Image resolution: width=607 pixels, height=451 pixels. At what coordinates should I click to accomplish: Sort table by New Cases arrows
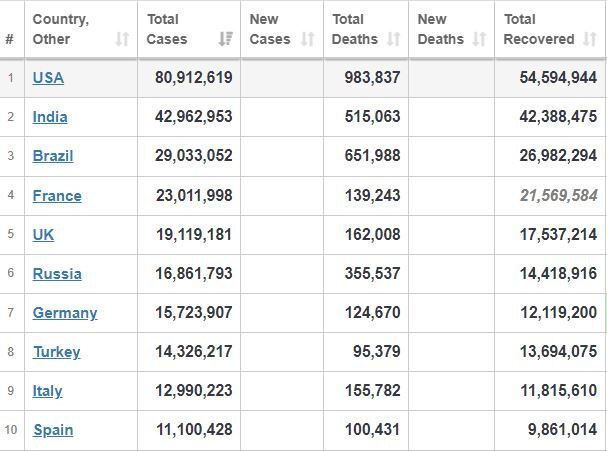308,39
